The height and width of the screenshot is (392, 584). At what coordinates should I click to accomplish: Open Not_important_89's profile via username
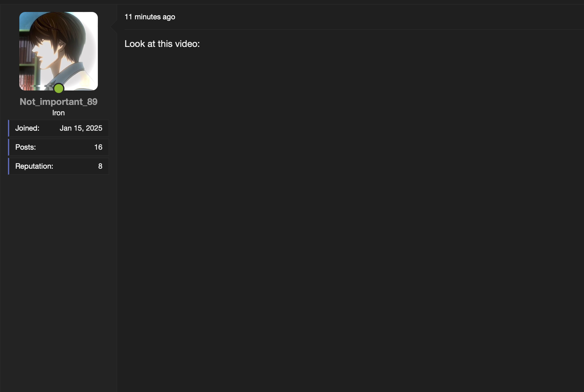click(x=58, y=102)
